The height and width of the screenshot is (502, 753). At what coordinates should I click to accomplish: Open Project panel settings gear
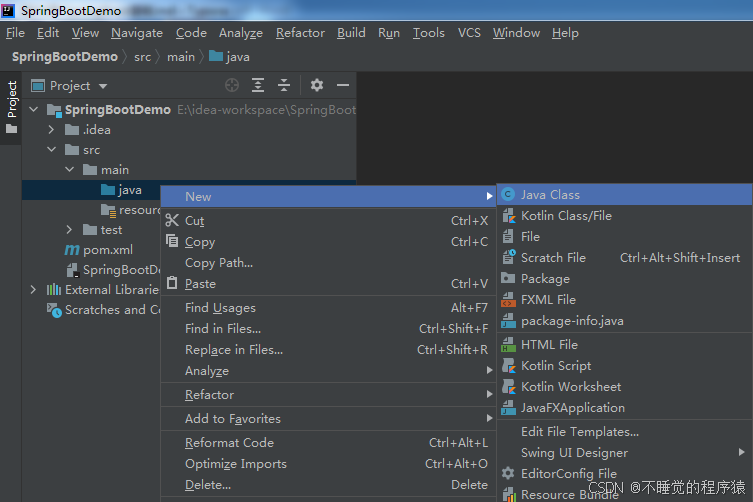pos(316,86)
